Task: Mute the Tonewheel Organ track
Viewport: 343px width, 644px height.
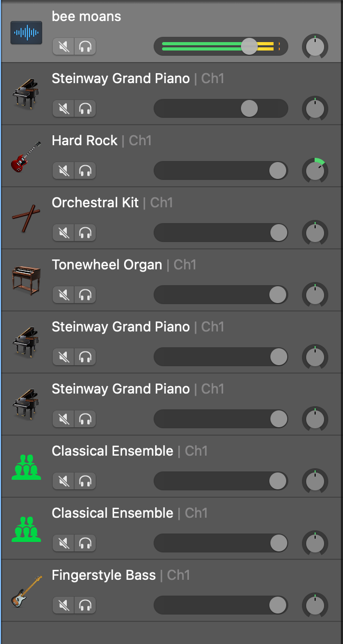Action: (64, 295)
